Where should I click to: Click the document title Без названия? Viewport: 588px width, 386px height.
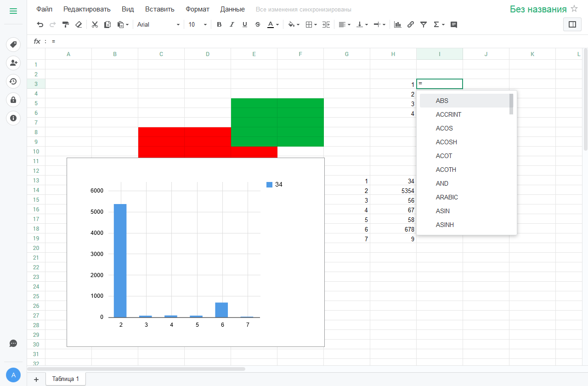pyautogui.click(x=538, y=9)
